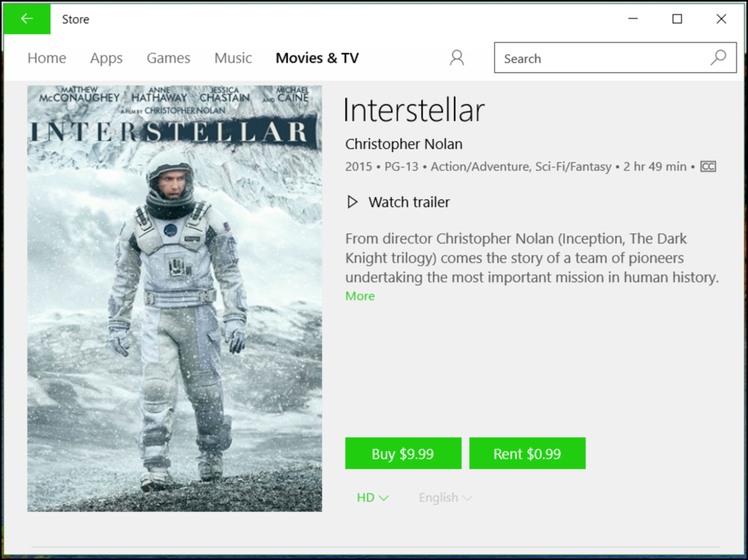Open the Music section
Image resolution: width=748 pixels, height=560 pixels.
point(233,57)
